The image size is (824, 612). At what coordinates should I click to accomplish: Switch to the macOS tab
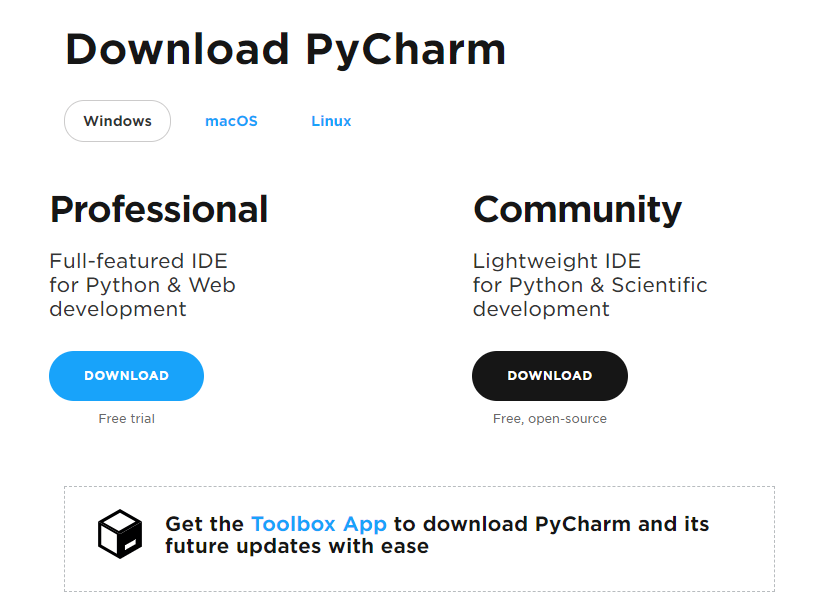click(x=231, y=121)
